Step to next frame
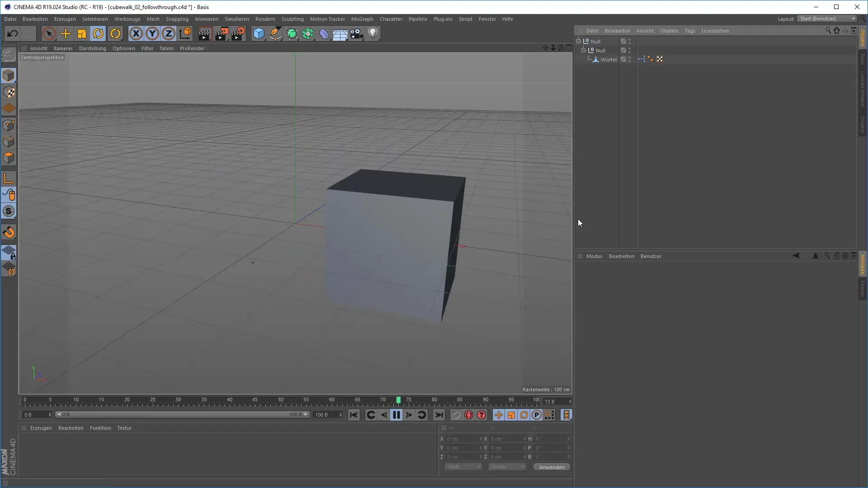The height and width of the screenshot is (488, 868). click(409, 415)
